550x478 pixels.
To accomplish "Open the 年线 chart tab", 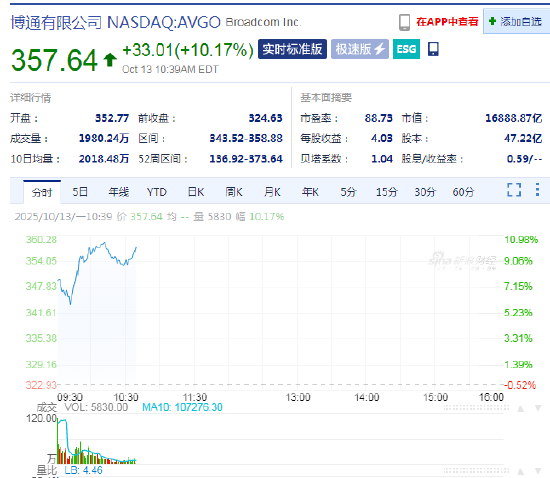I will coord(119,192).
